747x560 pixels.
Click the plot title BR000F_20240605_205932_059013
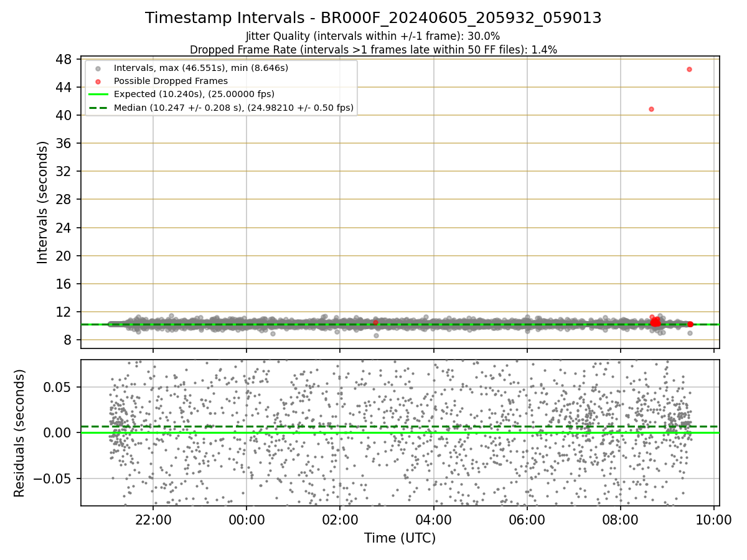[373, 18]
